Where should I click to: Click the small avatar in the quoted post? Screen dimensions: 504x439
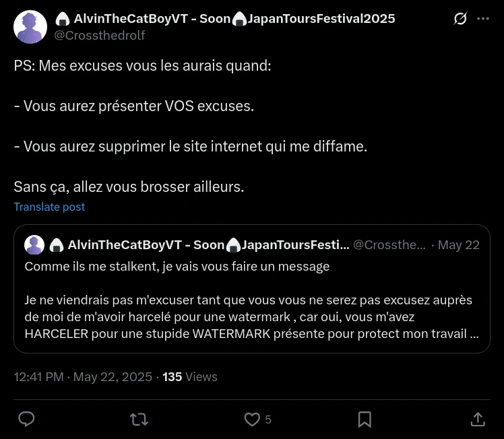pos(34,245)
